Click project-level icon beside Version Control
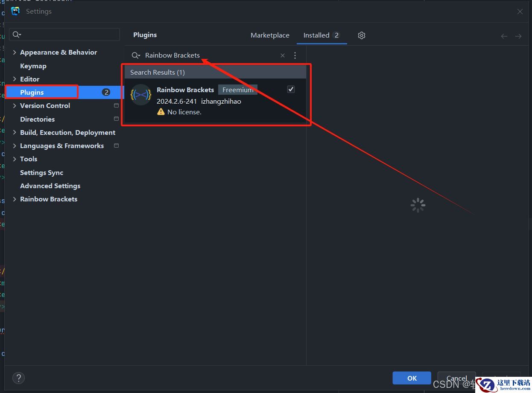532x393 pixels. [x=116, y=105]
